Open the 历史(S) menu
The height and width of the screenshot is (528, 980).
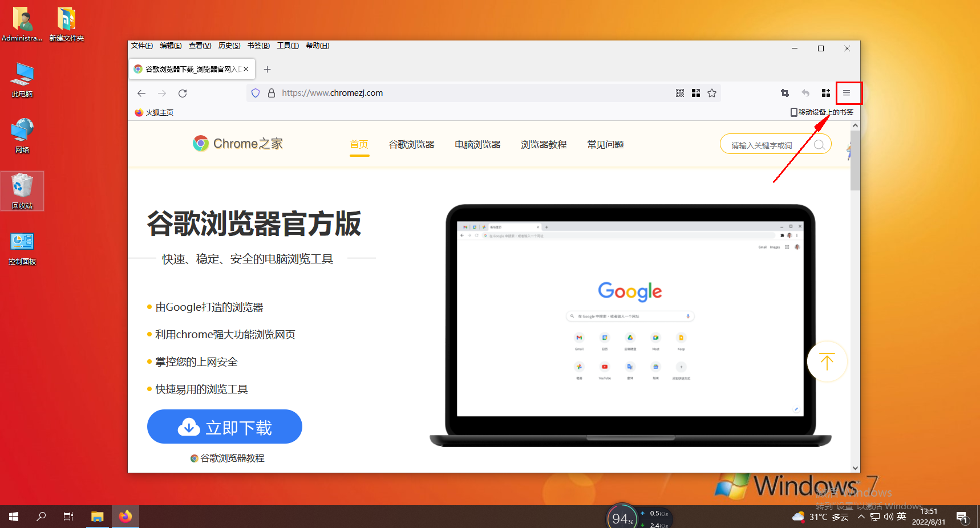(229, 46)
